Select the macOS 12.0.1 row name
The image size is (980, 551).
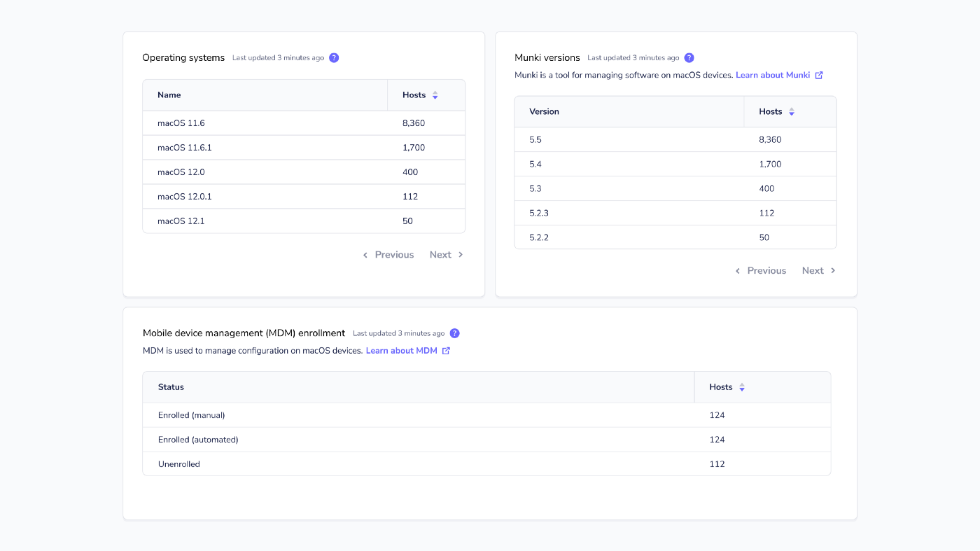point(184,197)
